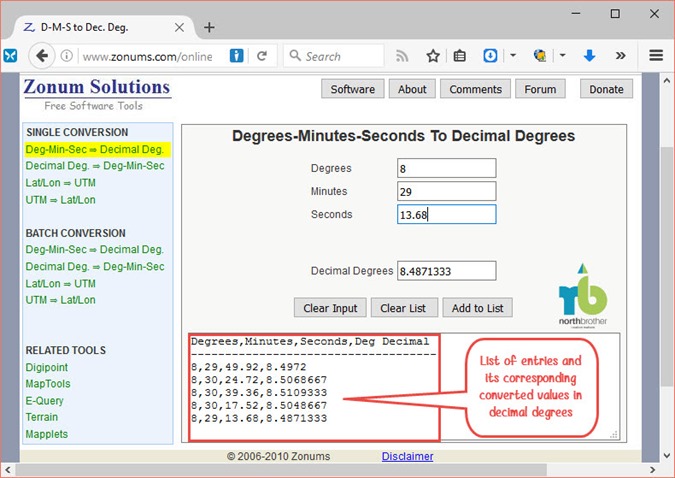Click the horizontal scrollbar thumb

coord(282,469)
